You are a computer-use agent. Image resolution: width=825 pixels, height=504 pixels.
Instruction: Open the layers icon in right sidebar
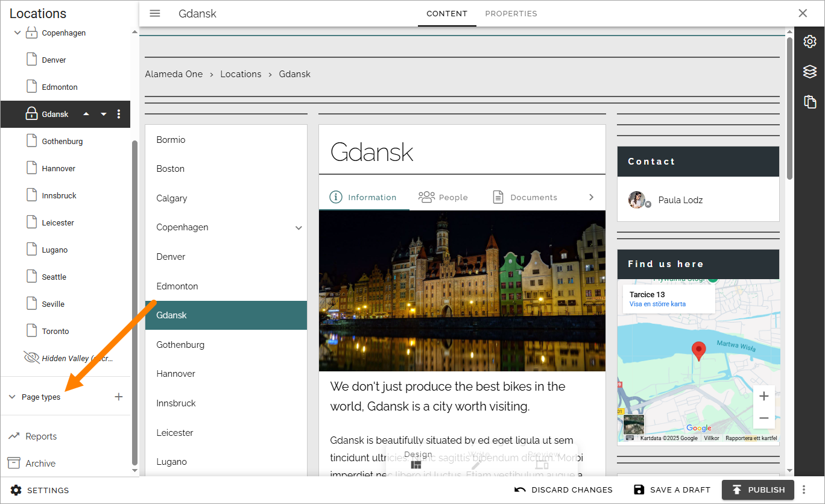tap(810, 72)
